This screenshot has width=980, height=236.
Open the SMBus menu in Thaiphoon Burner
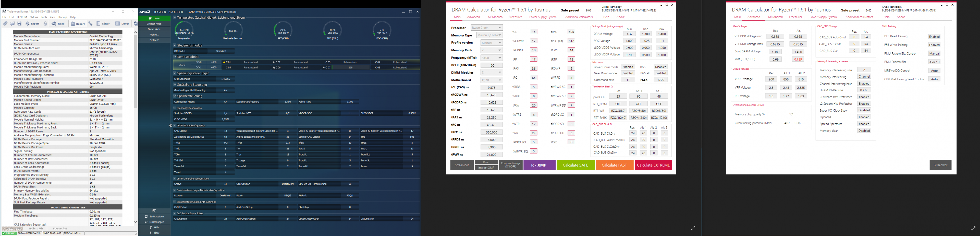click(x=34, y=17)
